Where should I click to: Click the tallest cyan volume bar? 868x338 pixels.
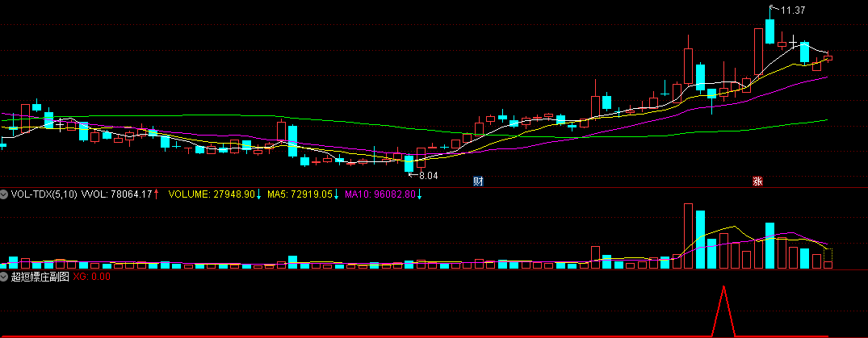tap(700, 240)
